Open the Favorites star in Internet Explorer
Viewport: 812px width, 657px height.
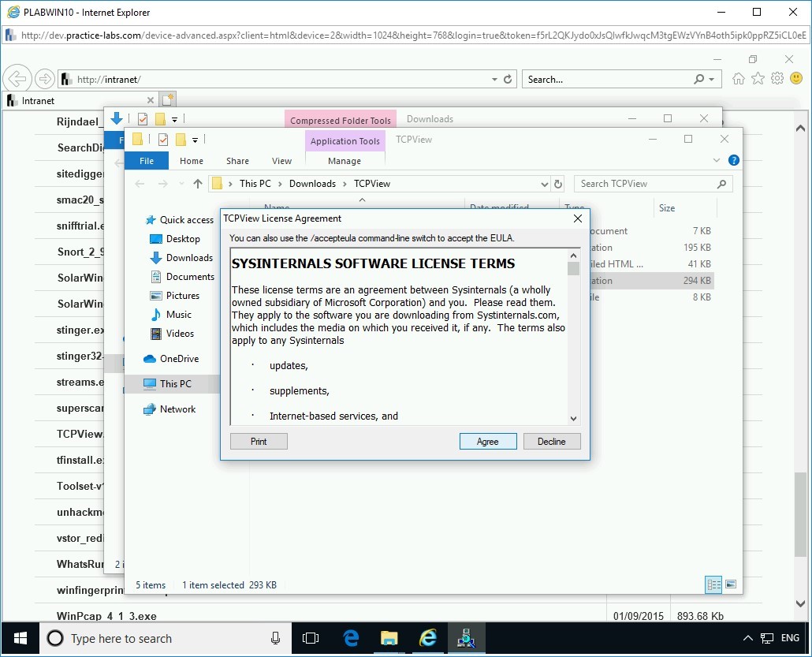tap(758, 79)
